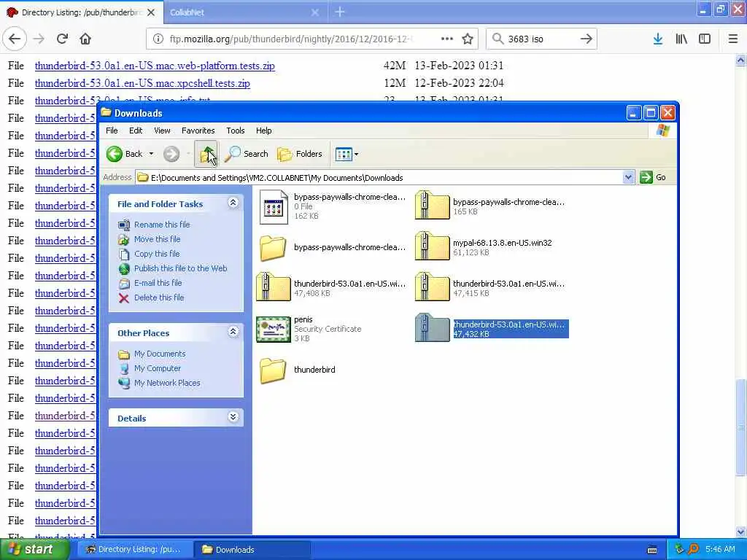The height and width of the screenshot is (560, 747).
Task: Toggle Firefox sidebar icon
Action: click(705, 39)
